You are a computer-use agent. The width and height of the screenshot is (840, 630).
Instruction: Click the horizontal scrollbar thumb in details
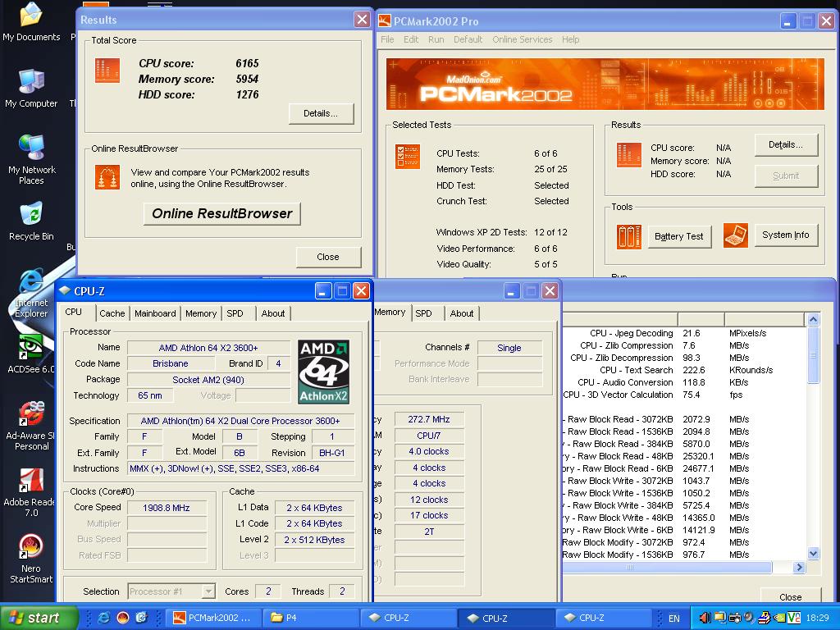(668, 568)
